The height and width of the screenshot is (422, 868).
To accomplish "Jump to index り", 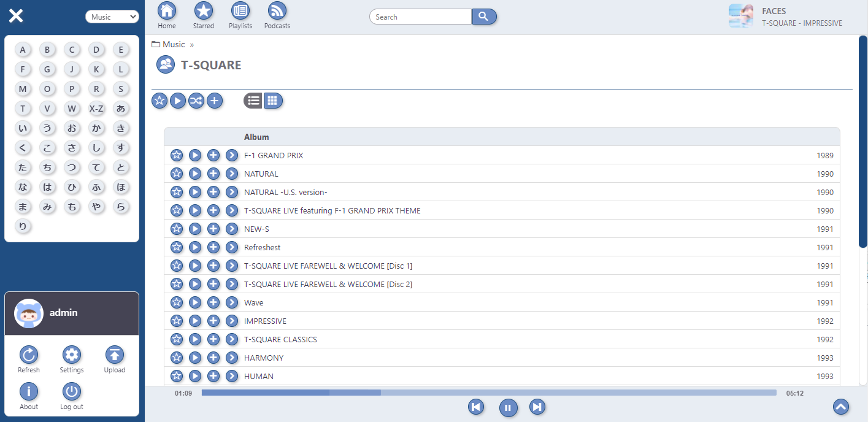I will [x=23, y=226].
